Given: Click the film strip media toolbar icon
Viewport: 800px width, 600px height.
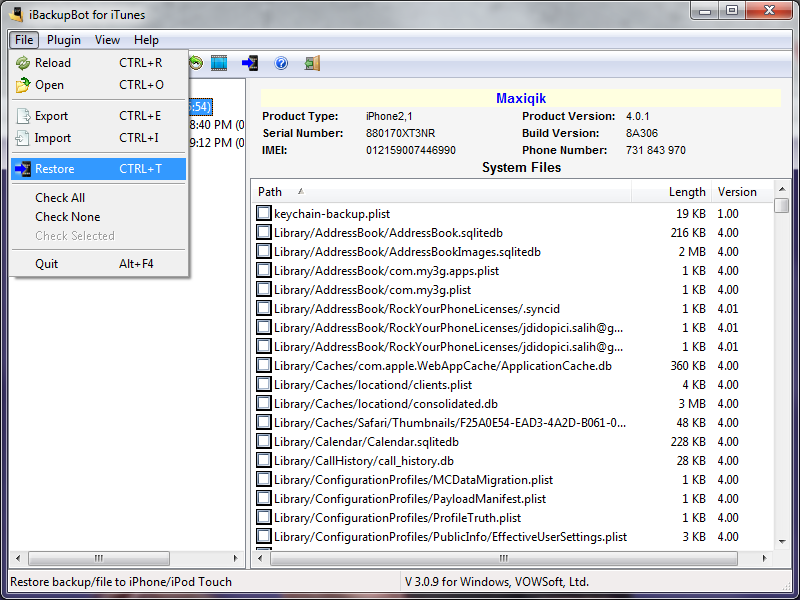Looking at the screenshot, I should click(219, 63).
